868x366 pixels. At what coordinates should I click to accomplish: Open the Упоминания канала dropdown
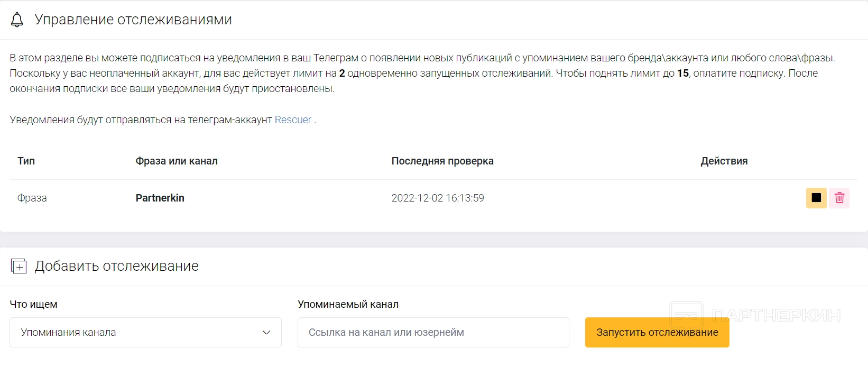point(145,332)
